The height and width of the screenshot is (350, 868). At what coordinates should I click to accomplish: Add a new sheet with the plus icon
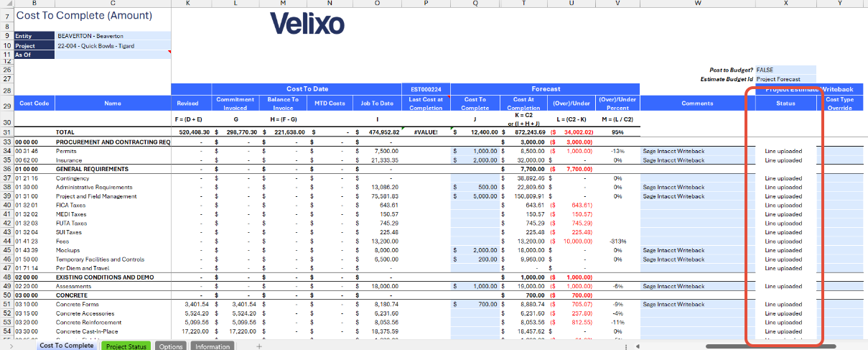click(x=259, y=346)
